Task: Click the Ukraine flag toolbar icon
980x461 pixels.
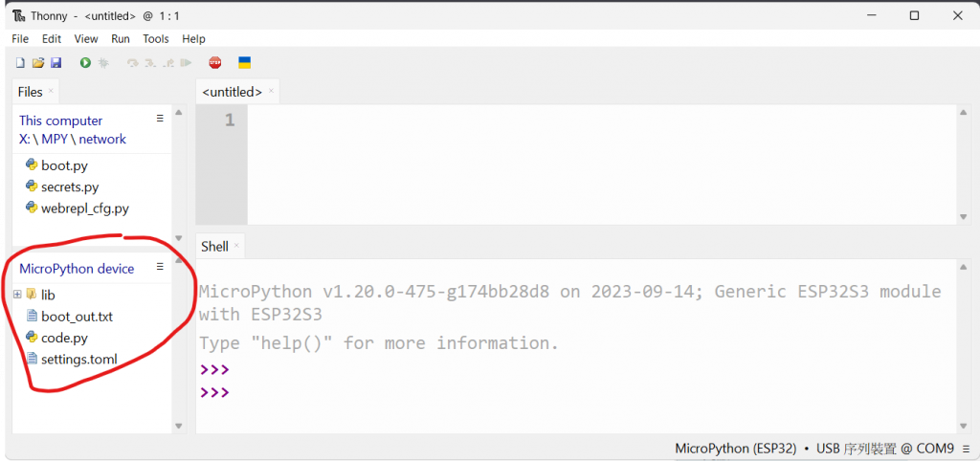Action: (x=244, y=63)
